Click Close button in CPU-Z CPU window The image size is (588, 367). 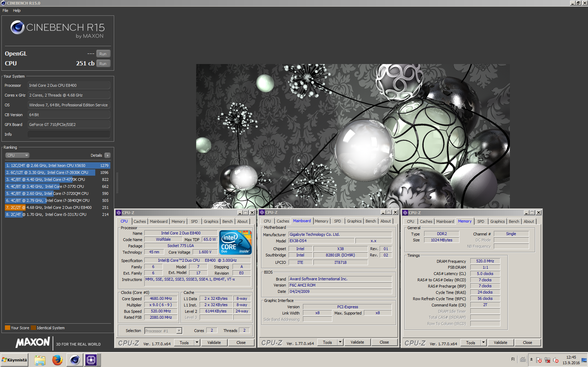click(x=241, y=343)
